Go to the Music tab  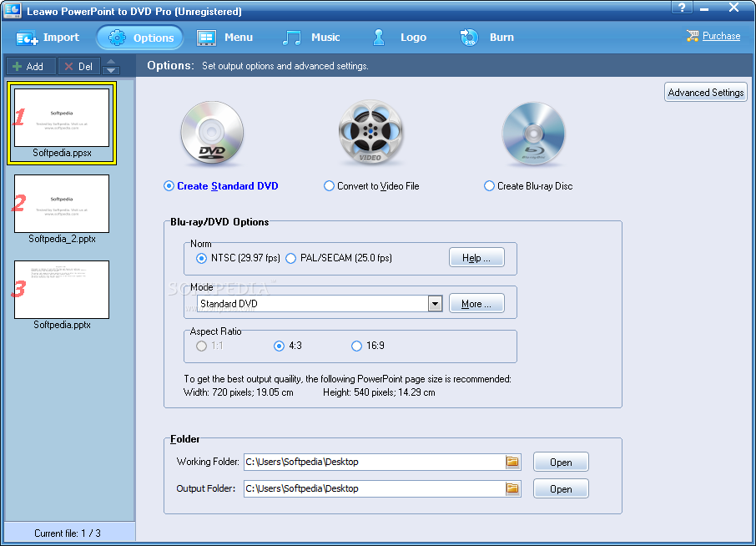pos(311,38)
